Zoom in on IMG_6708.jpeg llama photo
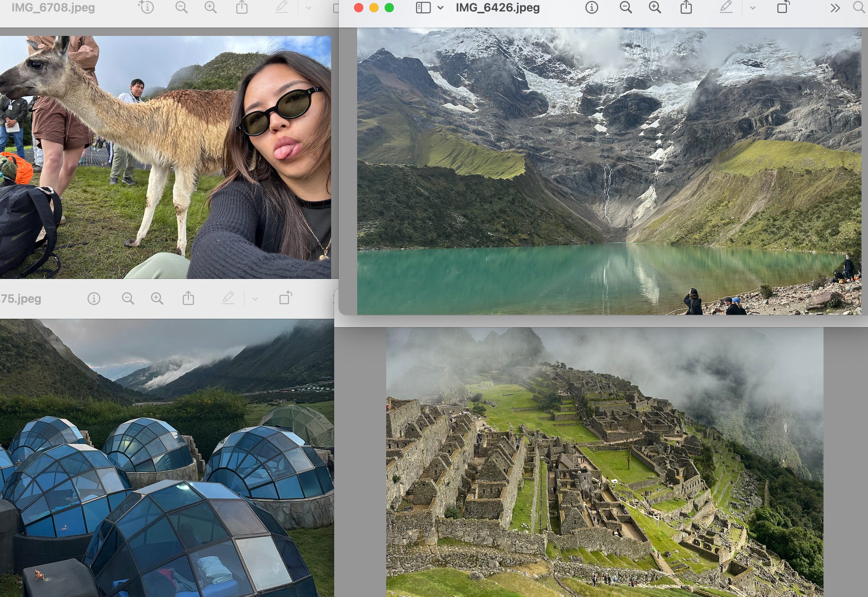868x597 pixels. [211, 8]
